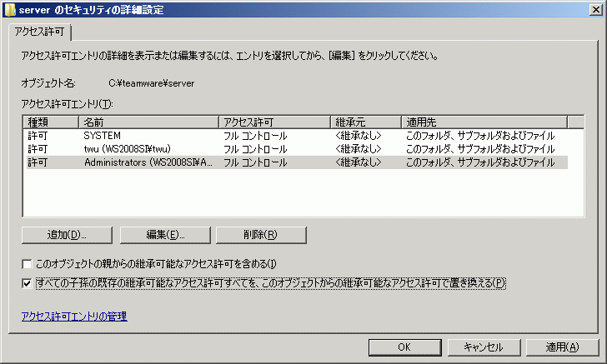Click 適用先 text in twu row
This screenshot has height=364, width=607.
tap(480, 149)
